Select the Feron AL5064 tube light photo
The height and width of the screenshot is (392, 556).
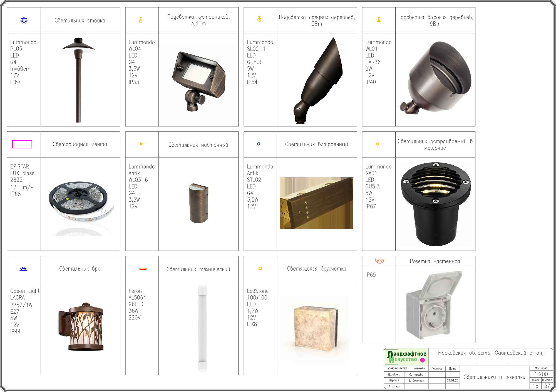click(x=202, y=328)
